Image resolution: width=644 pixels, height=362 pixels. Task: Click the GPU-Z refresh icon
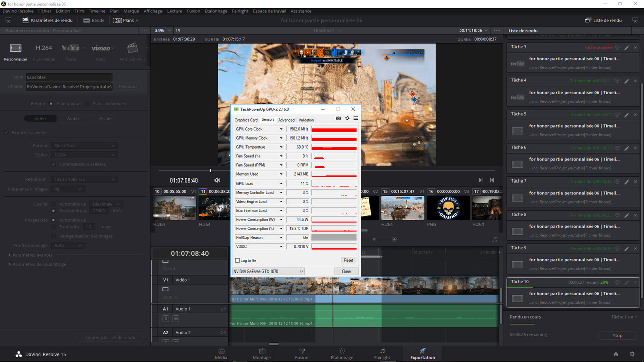(x=347, y=118)
